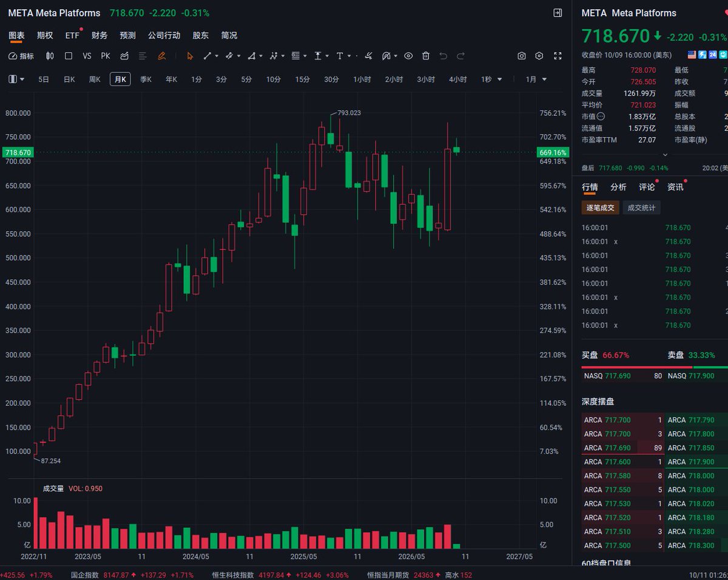
Task: Switch to 评论 tab in right panel
Action: (x=647, y=187)
